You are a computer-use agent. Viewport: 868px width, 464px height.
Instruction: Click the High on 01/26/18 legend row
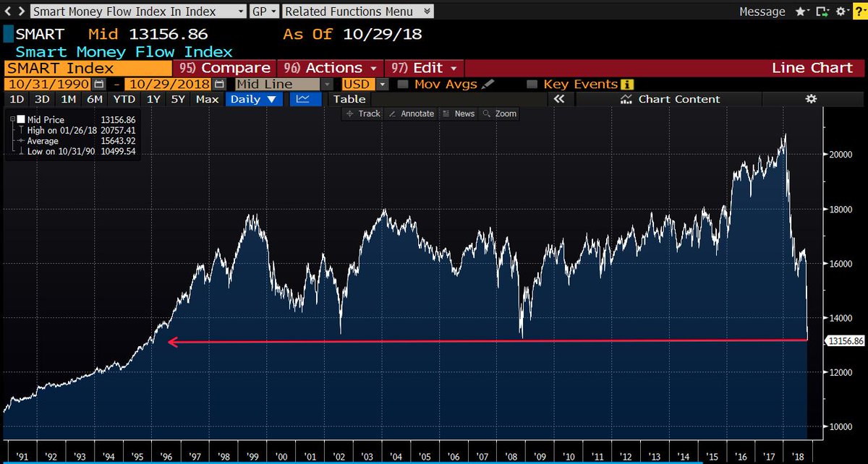(x=81, y=130)
